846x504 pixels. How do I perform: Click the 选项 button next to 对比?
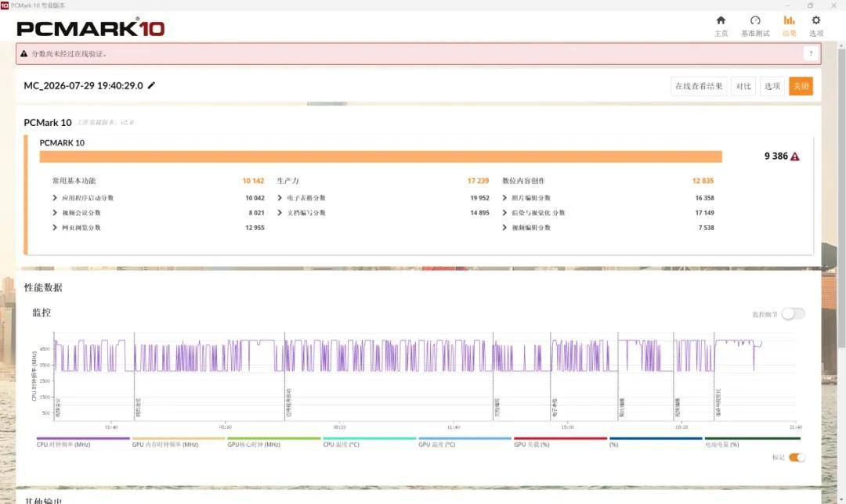click(x=772, y=86)
